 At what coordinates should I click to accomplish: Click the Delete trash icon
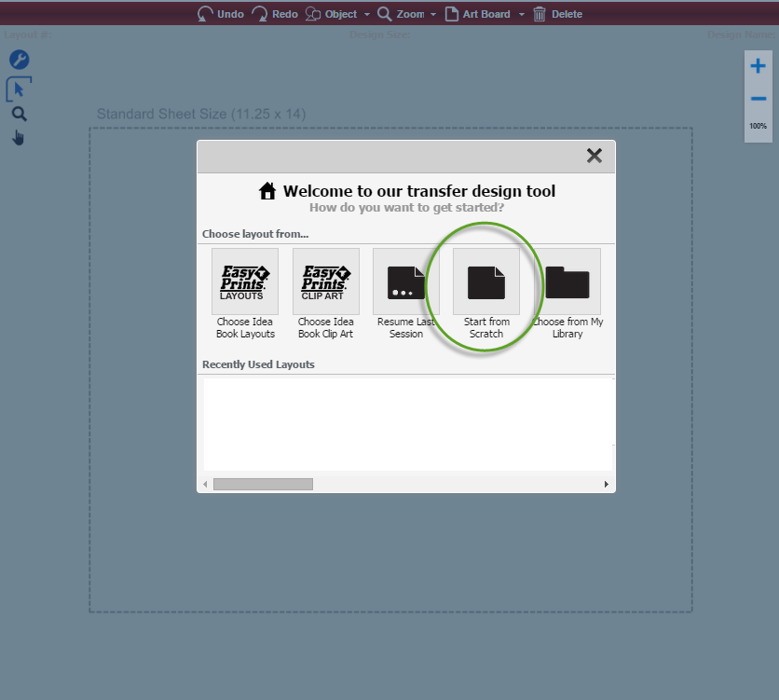point(539,14)
